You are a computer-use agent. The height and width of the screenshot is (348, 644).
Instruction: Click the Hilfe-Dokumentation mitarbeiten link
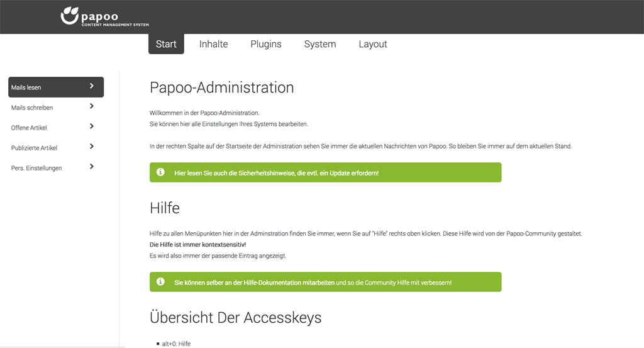coord(254,283)
